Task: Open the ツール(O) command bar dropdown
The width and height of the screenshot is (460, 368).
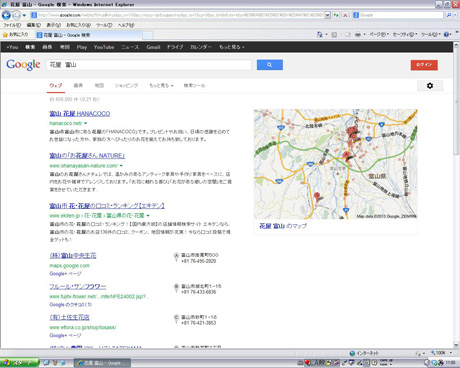Action: 431,34
